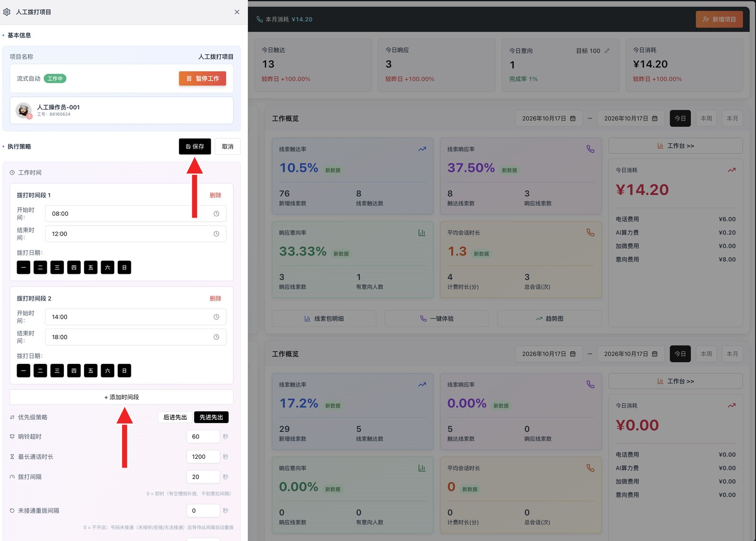This screenshot has width=756, height=541.
Task: Click the 人工操作员-001 avatar
Action: (x=23, y=110)
